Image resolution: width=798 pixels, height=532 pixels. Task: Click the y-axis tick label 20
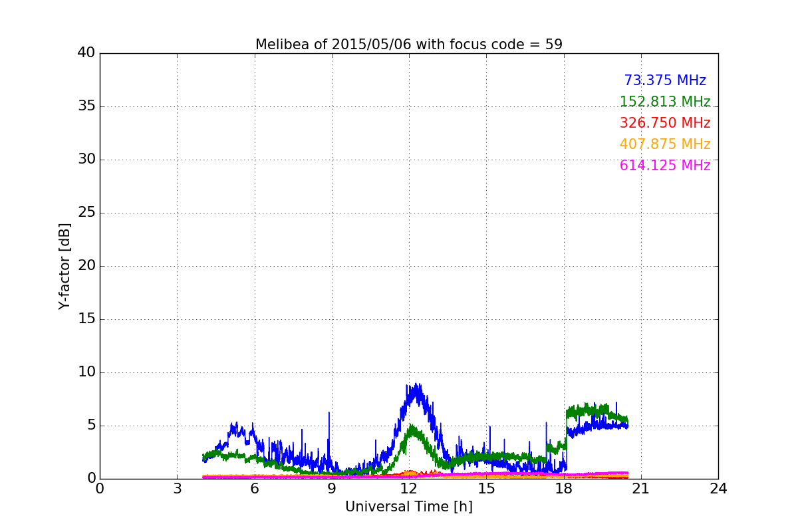coord(86,266)
